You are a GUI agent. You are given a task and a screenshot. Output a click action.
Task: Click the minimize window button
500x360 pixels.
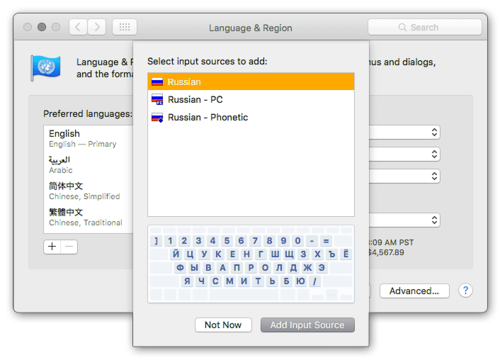[x=42, y=27]
